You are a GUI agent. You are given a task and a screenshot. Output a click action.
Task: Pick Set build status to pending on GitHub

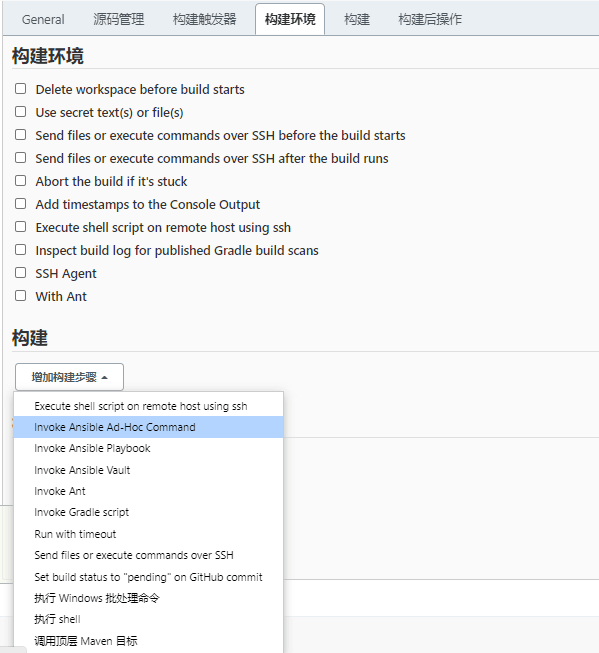pyautogui.click(x=148, y=577)
